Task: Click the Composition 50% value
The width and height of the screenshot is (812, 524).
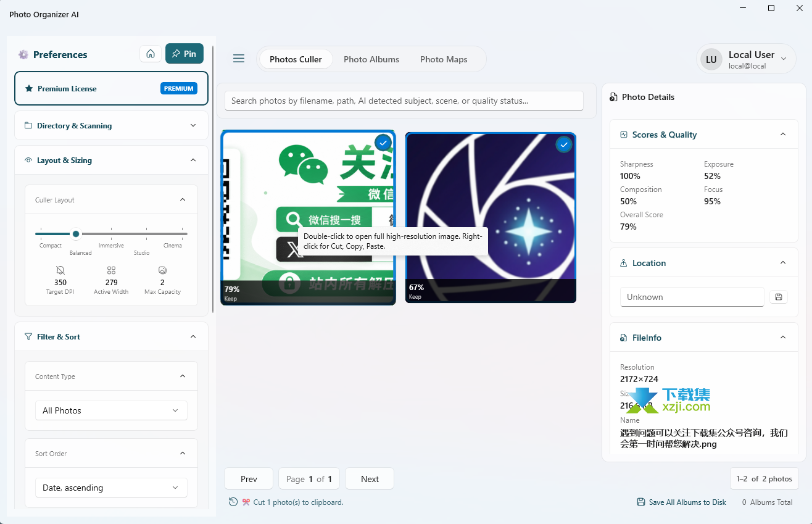Action: 628,201
